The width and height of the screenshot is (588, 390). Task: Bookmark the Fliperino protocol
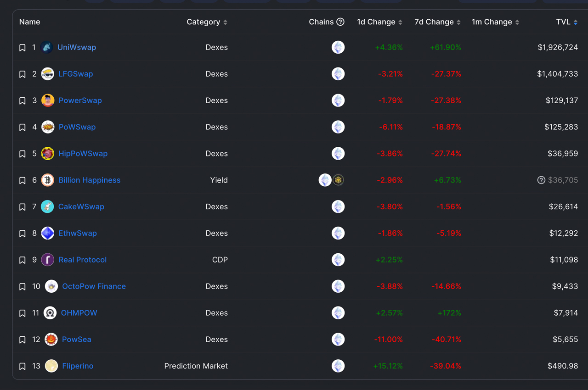tap(22, 366)
